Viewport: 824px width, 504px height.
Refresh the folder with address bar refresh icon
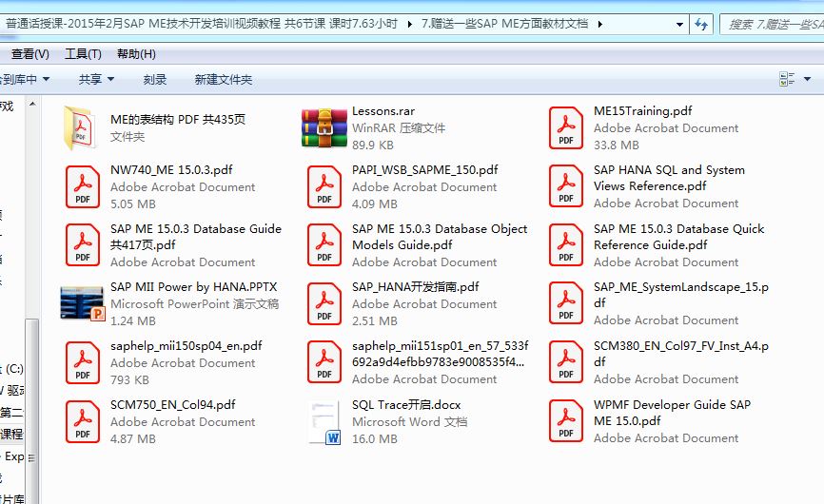pyautogui.click(x=701, y=24)
